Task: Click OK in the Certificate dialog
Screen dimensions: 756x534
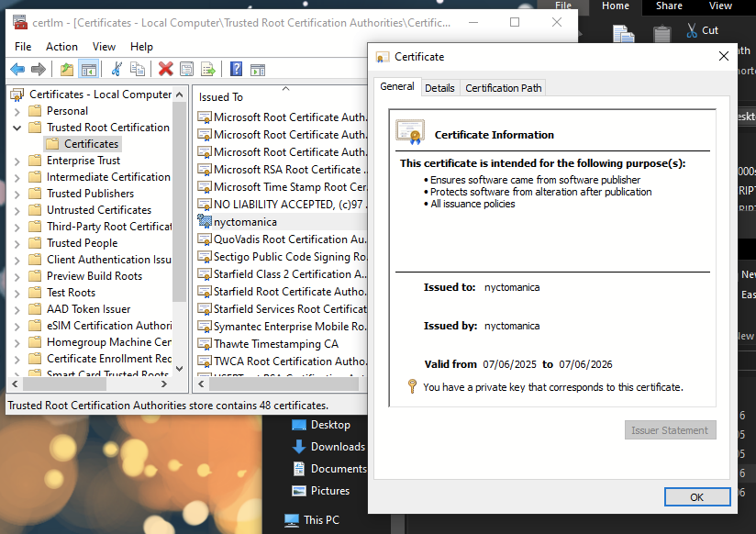Action: click(x=696, y=497)
